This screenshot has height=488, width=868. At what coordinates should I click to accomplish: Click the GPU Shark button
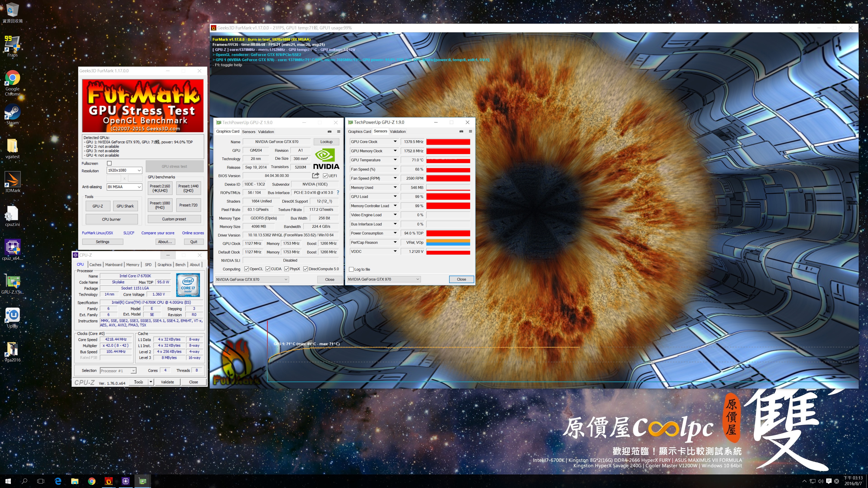coord(125,206)
